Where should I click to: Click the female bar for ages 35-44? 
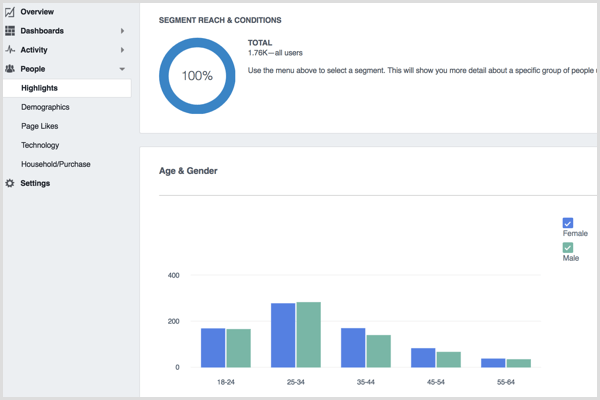tap(353, 348)
